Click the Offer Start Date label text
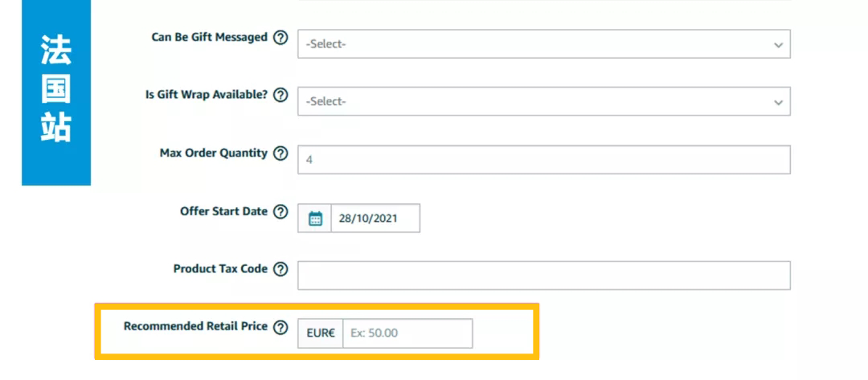The height and width of the screenshot is (380, 868). (x=223, y=211)
